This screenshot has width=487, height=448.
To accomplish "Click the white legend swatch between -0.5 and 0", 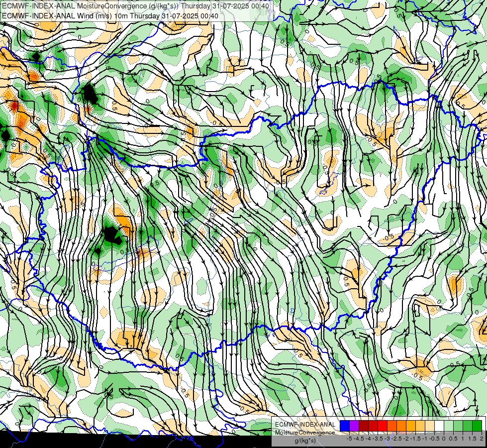I will pyautogui.click(x=439, y=426).
